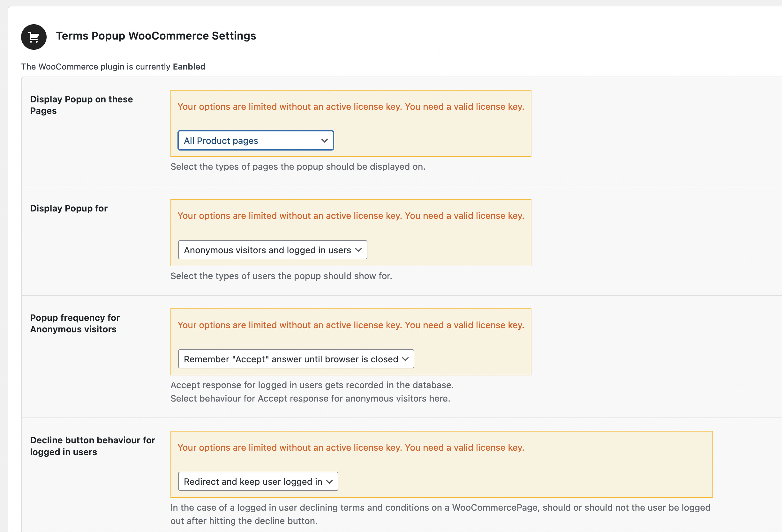
Task: Click 'Select the types of pages' help text
Action: coord(298,166)
